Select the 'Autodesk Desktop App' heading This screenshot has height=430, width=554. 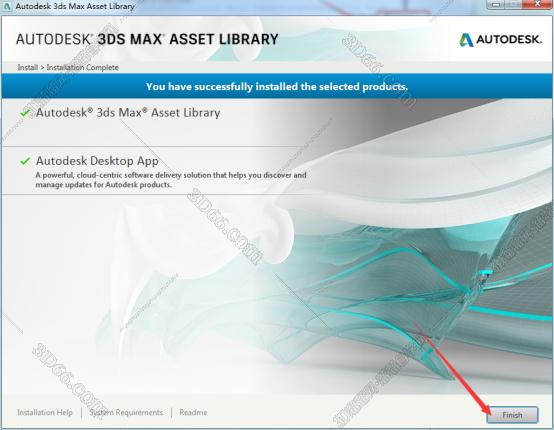[97, 161]
